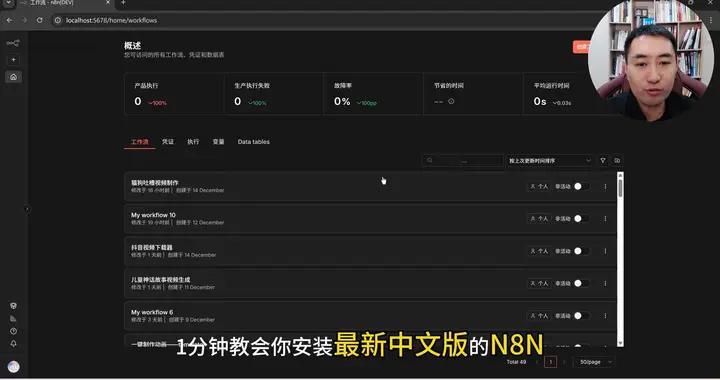Click the browser address bar URL
The width and height of the screenshot is (720, 380).
(111, 20)
